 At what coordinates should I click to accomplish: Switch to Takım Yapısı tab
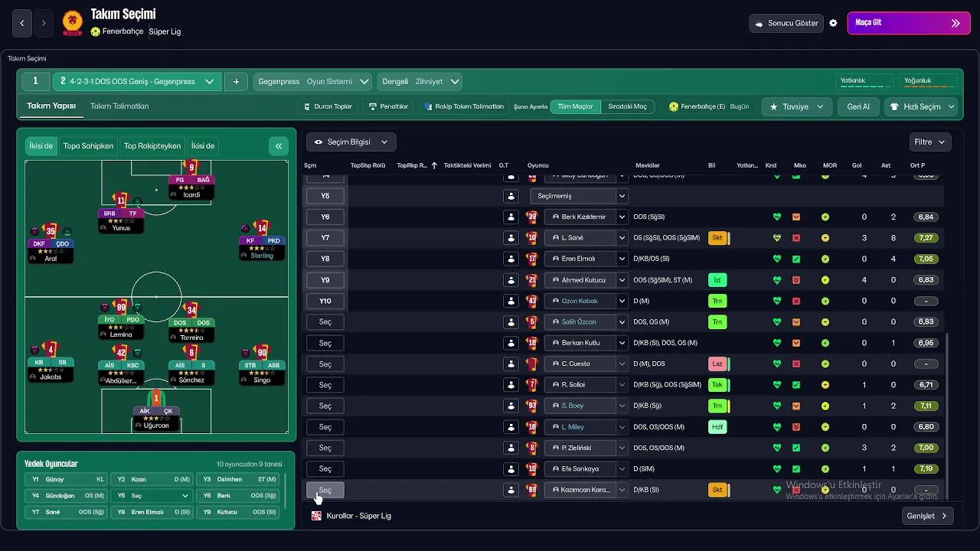click(51, 106)
